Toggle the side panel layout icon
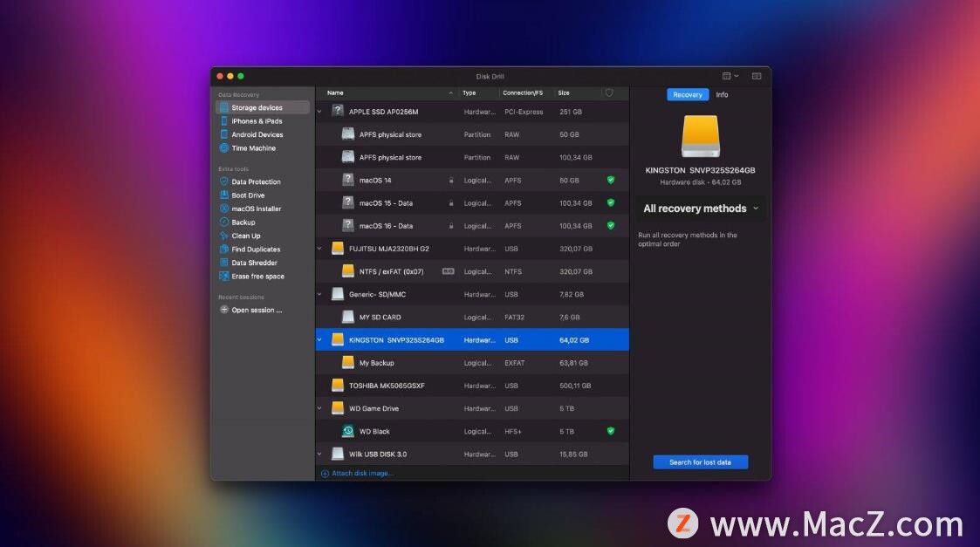 coord(757,76)
